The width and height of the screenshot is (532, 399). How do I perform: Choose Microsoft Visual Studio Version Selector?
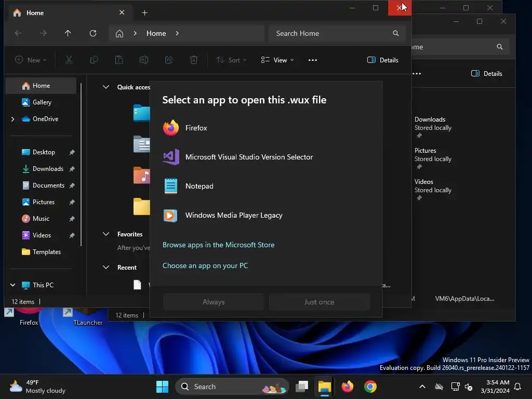coord(266,157)
